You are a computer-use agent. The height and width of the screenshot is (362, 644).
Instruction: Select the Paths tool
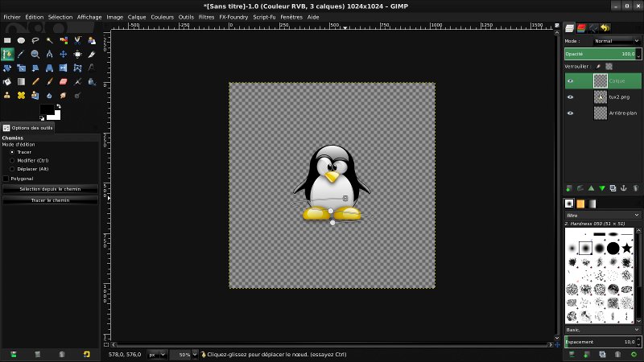(x=7, y=54)
